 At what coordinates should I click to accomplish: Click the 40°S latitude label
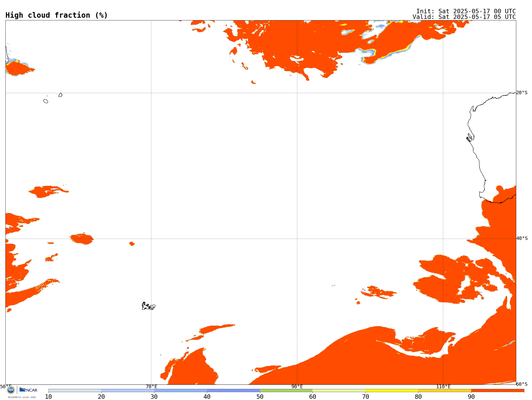(522, 238)
